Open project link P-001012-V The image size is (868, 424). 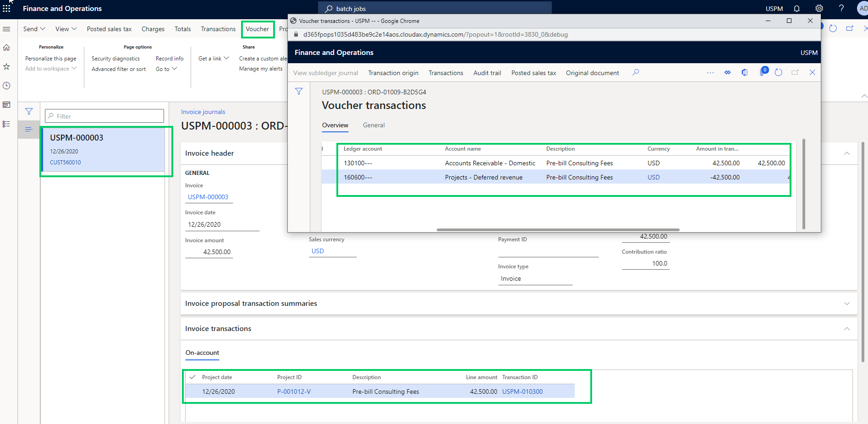294,391
